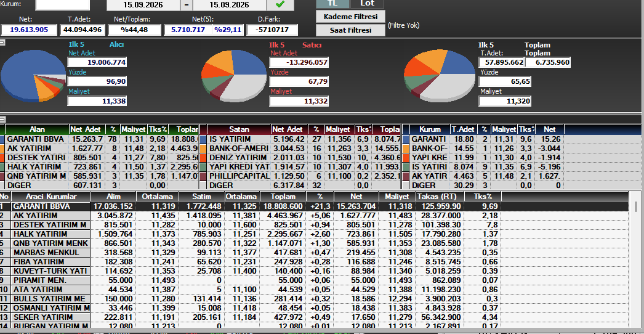Screen dimensions: 644x334
Task: Click the Net value 19.613.905
Action: tap(29, 30)
